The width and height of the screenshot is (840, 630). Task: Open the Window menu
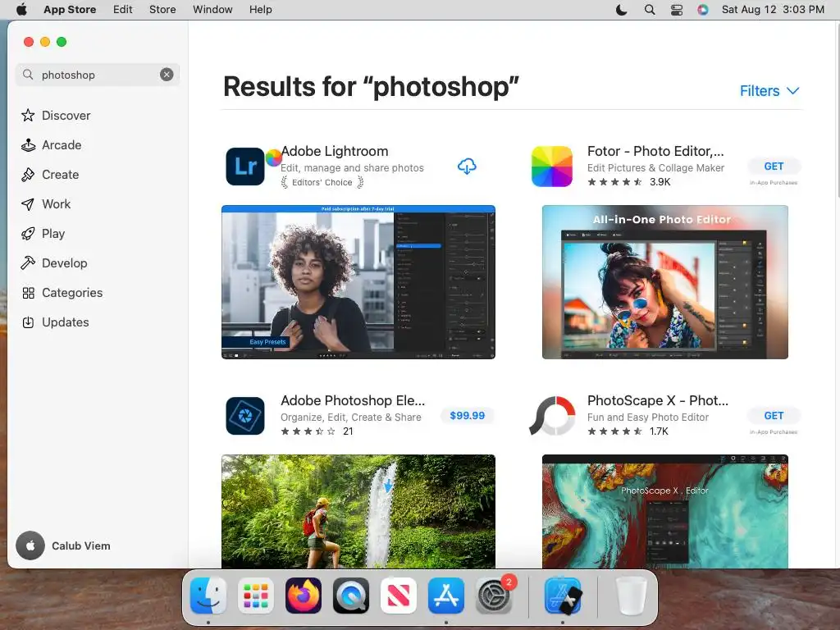point(212,9)
